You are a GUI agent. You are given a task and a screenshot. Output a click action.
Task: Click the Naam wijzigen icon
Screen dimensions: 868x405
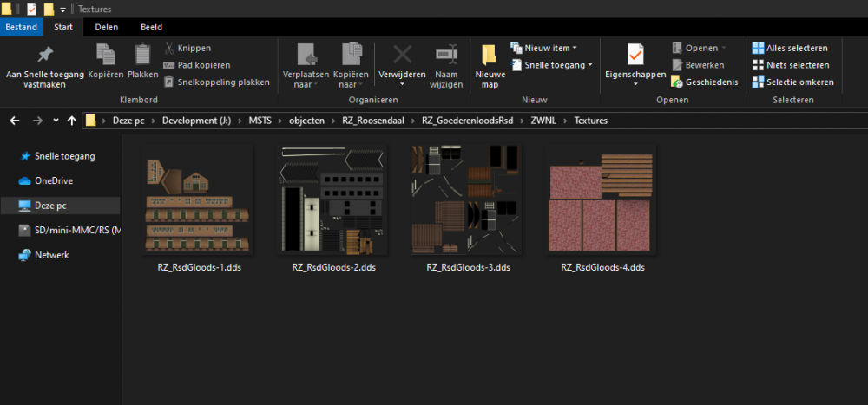[x=446, y=55]
